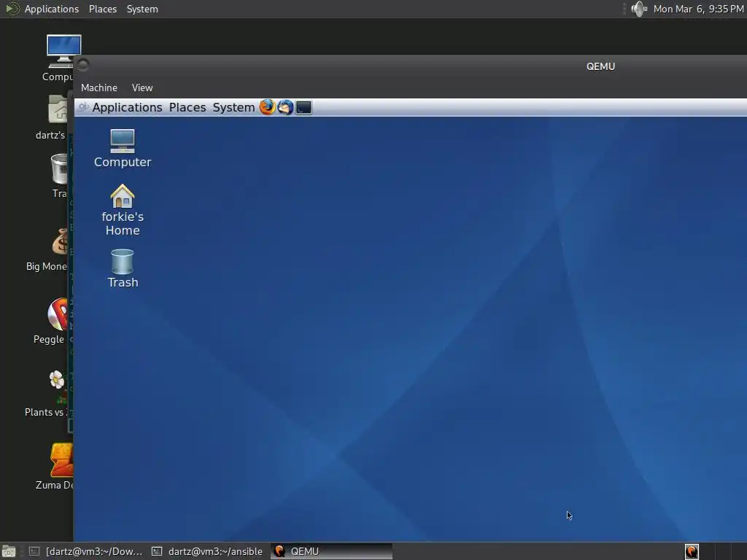Open guest System menu inside QEMU
Screen dimensions: 747x560
pos(233,108)
